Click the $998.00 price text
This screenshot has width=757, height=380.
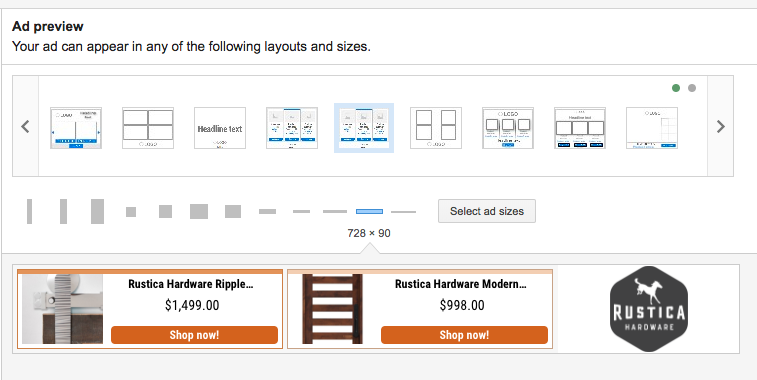(462, 305)
